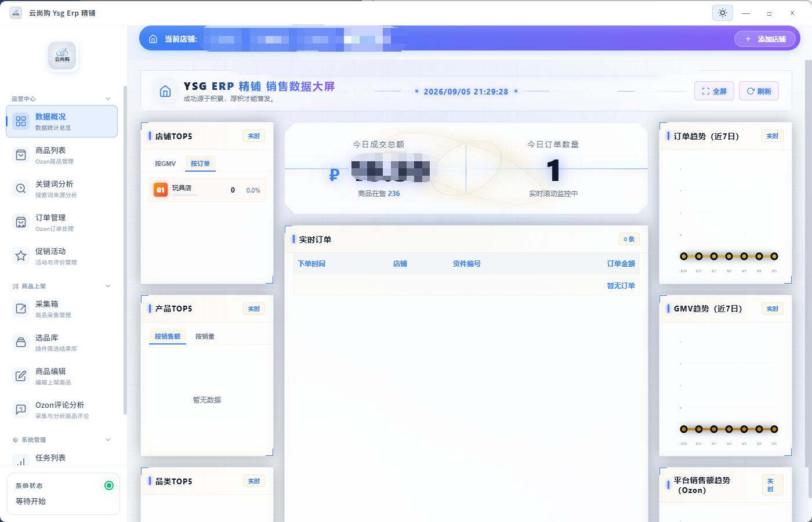812x522 pixels.
Task: Click the 商品编辑 pencil icon
Action: (x=21, y=376)
